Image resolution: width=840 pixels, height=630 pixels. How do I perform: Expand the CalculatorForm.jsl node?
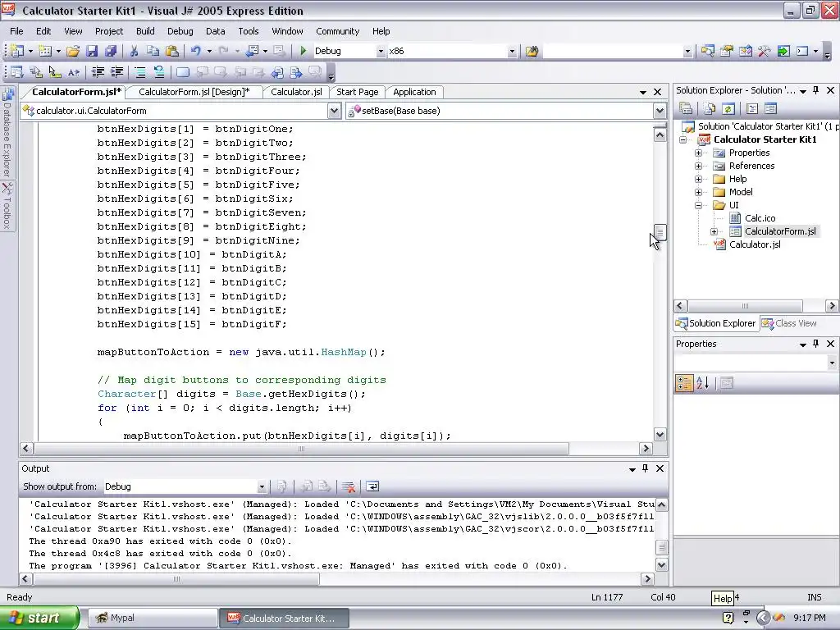pyautogui.click(x=714, y=231)
